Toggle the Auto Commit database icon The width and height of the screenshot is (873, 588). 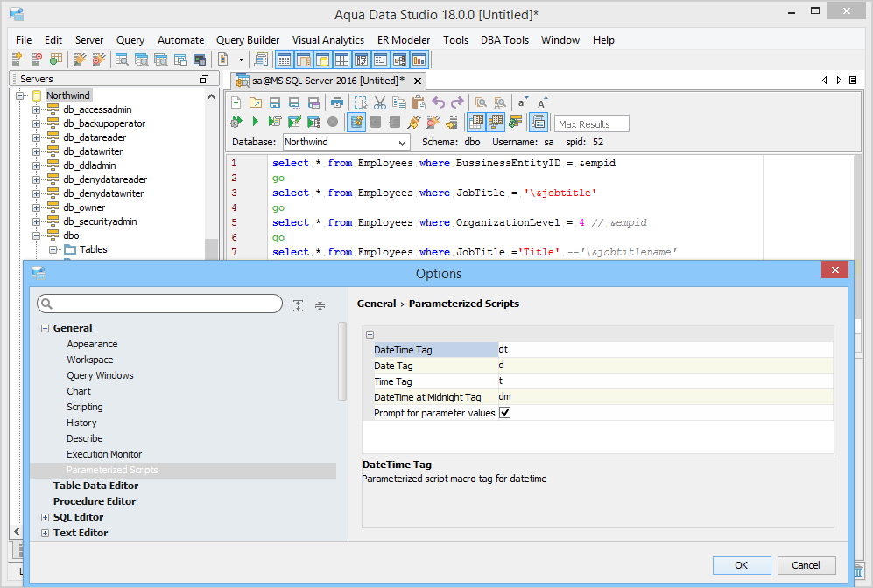(356, 122)
